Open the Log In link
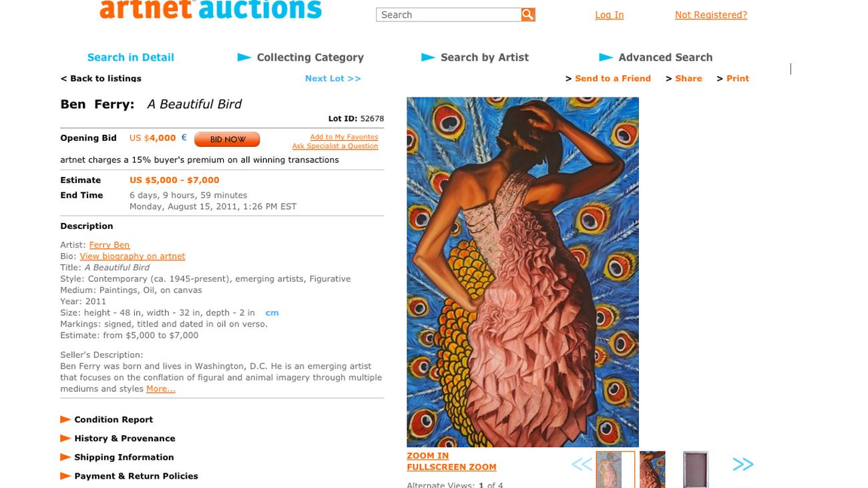Viewport: 868px width, 488px height. [x=609, y=15]
